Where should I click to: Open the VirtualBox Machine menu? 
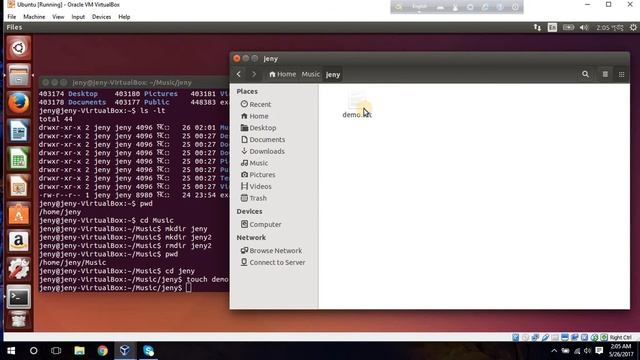click(x=34, y=17)
